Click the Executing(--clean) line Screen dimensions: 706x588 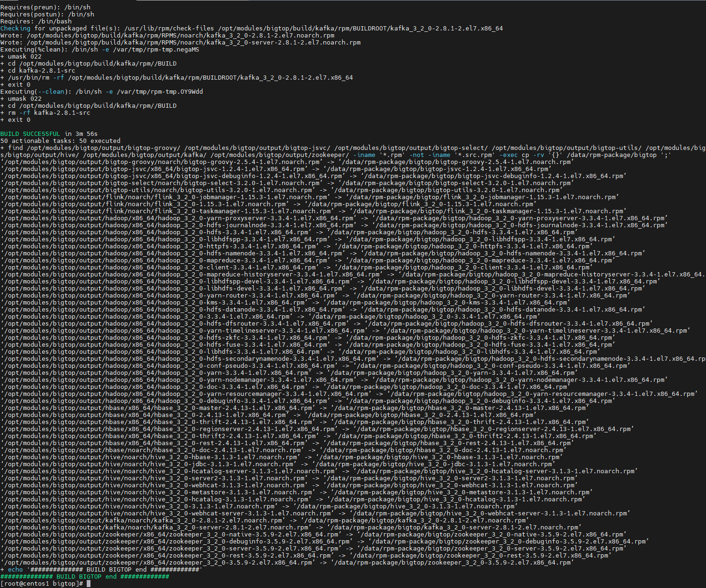[x=101, y=92]
